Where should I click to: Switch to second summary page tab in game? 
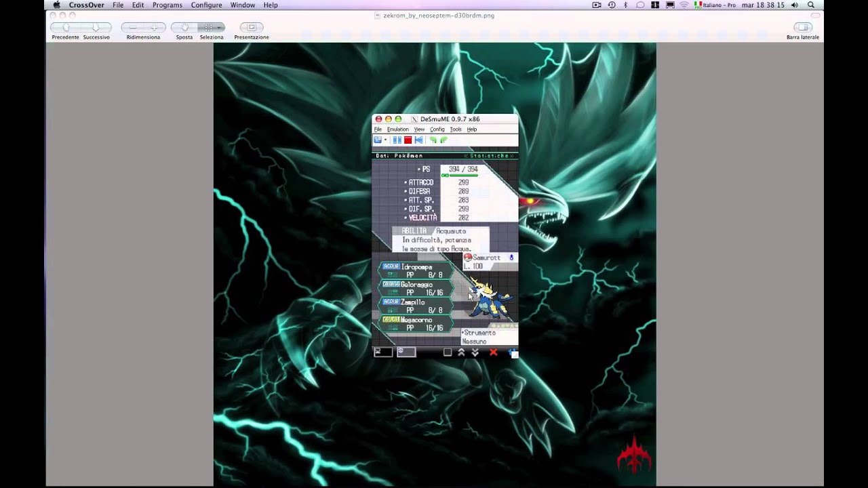406,352
